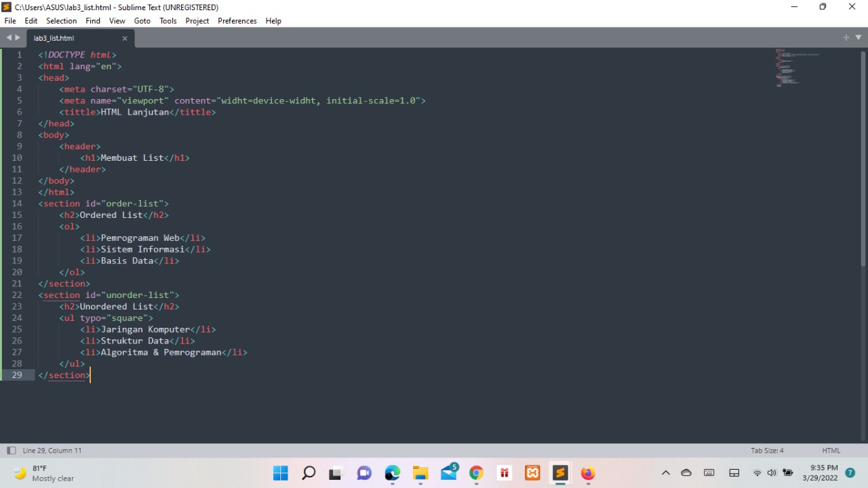Open the notification badge showing 7

pyautogui.click(x=850, y=473)
